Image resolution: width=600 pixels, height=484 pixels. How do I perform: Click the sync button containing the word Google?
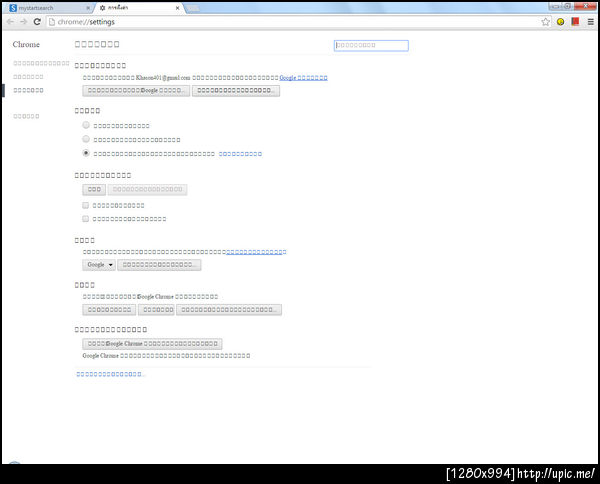coord(136,91)
